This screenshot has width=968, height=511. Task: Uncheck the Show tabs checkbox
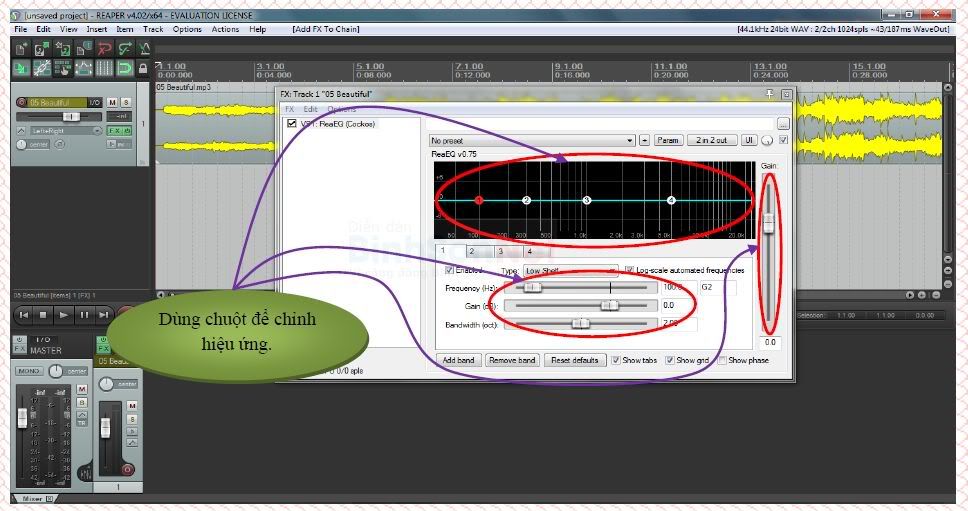pyautogui.click(x=616, y=360)
